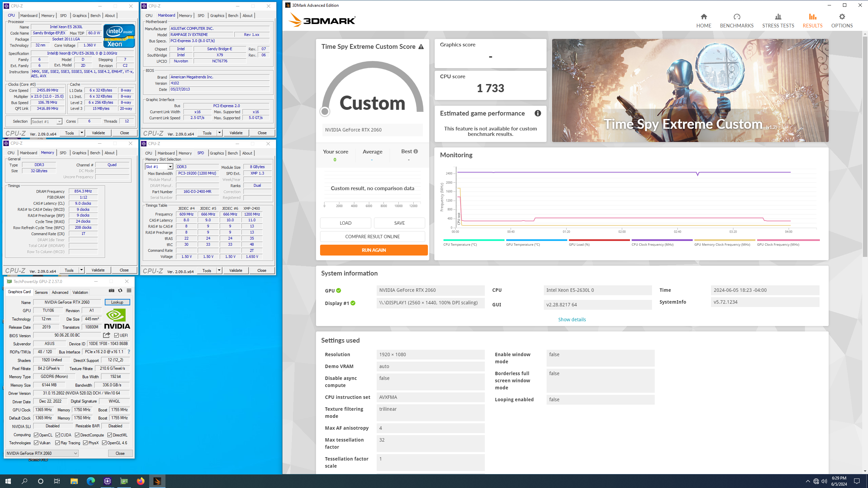This screenshot has width=868, height=488.
Task: Open the 3DMark HOME section
Action: click(x=704, y=21)
